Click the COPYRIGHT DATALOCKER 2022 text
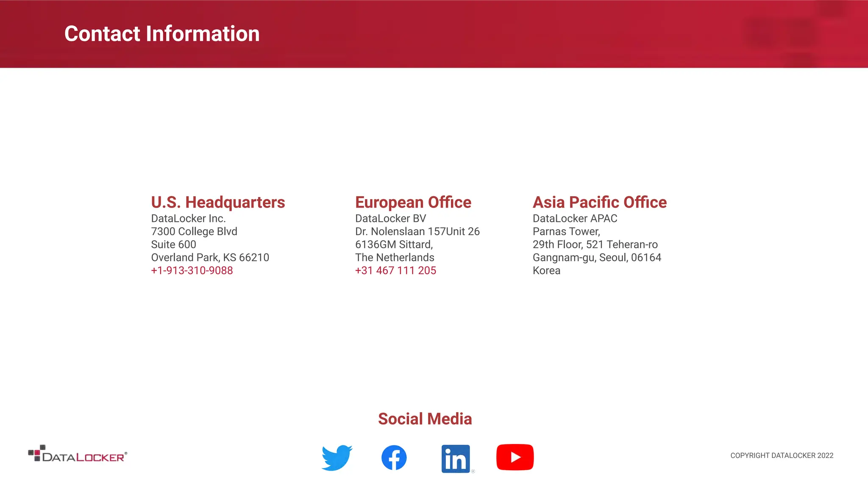The image size is (868, 488). 782,455
